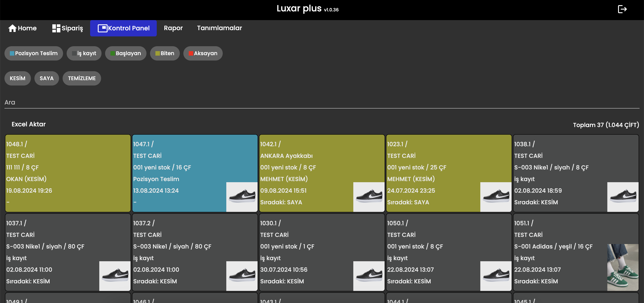Screen dimensions: 644x303
Task: Select the TEMİZLEME department chip
Action: coord(82,78)
